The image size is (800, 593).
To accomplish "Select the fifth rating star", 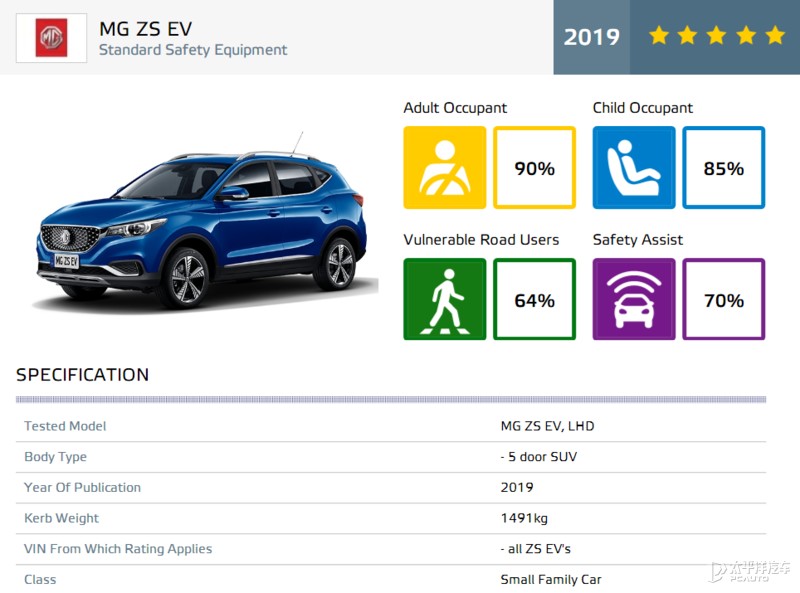I will [x=776, y=36].
